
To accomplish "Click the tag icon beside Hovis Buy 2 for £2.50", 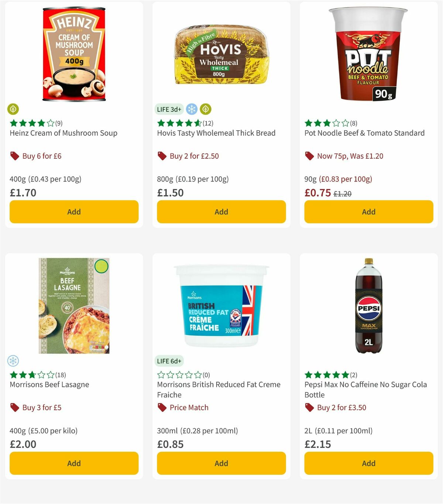I will 161,156.
